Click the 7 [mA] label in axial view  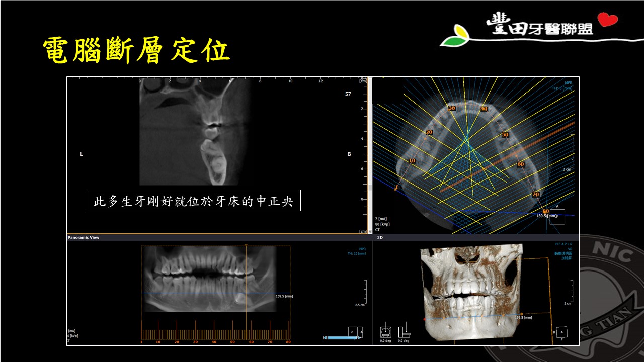coord(381,219)
